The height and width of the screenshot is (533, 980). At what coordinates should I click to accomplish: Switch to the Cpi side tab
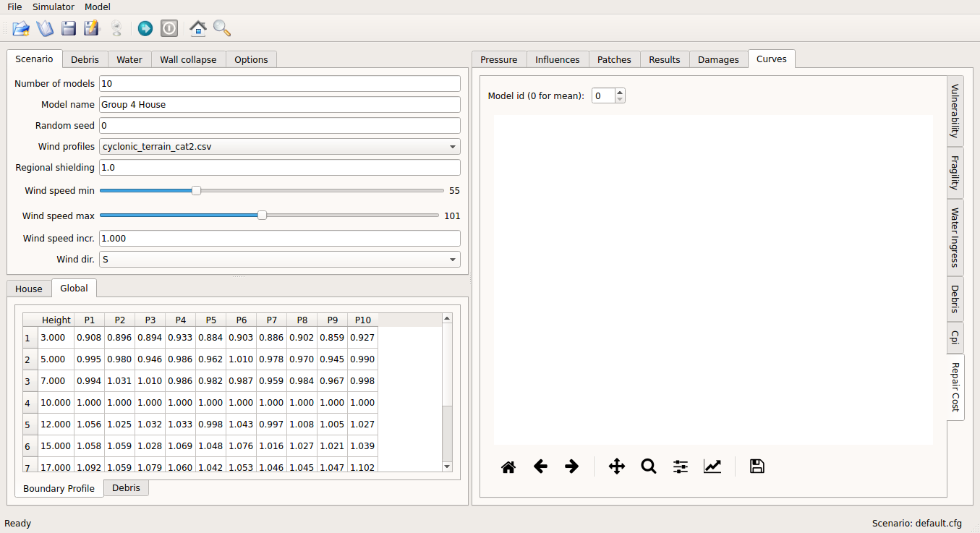coord(955,338)
